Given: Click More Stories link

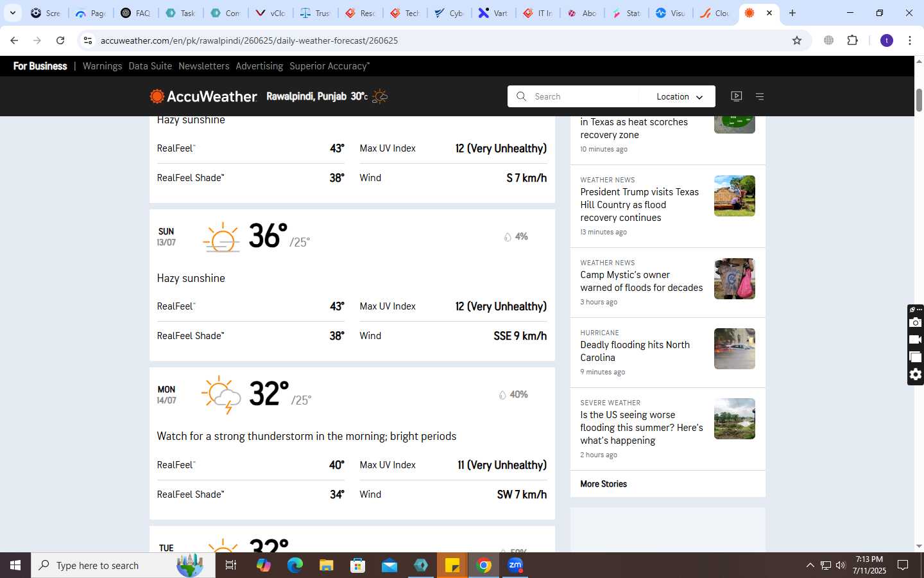Looking at the screenshot, I should [x=603, y=484].
